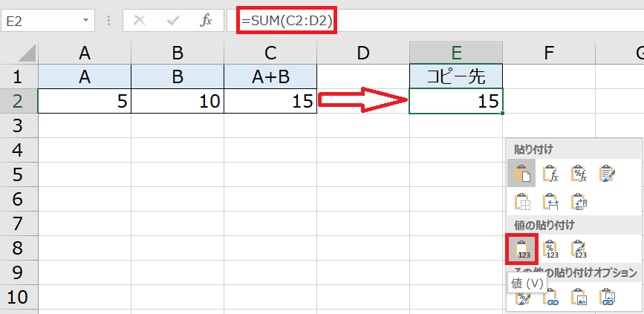Image resolution: width=644 pixels, height=314 pixels.
Task: Select column A header
Action: 85,52
